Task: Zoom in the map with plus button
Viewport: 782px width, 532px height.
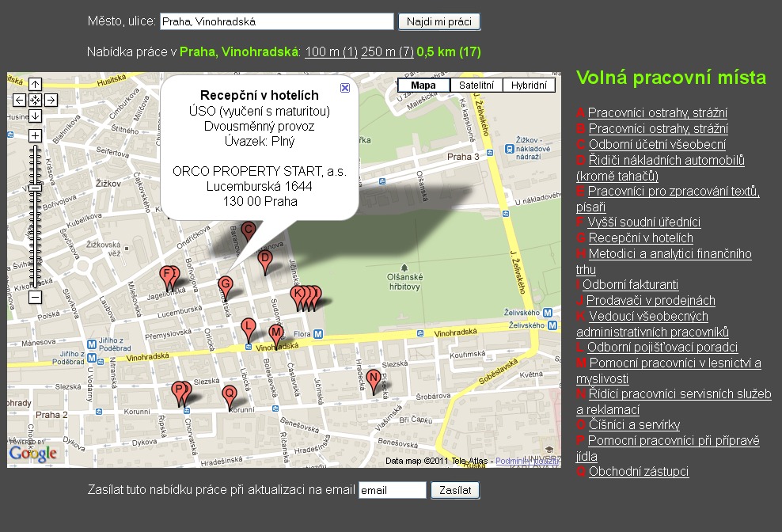Action: point(35,135)
